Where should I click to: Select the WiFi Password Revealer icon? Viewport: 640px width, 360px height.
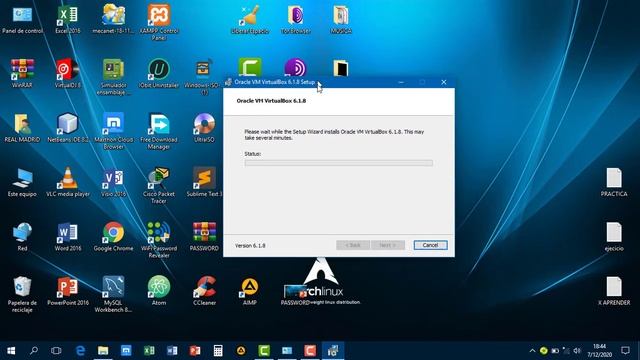click(x=159, y=240)
